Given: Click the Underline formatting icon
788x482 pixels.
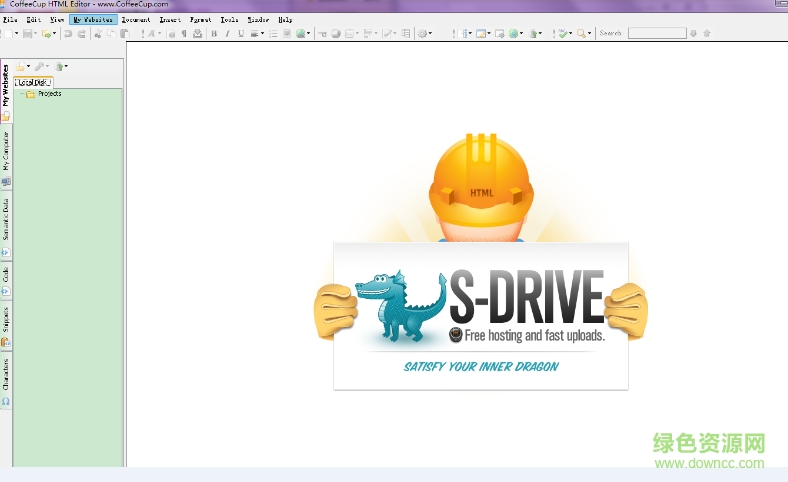Looking at the screenshot, I should [x=240, y=33].
